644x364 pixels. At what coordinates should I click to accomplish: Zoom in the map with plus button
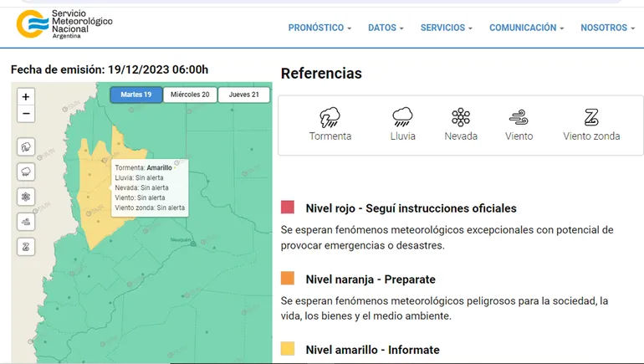(26, 97)
